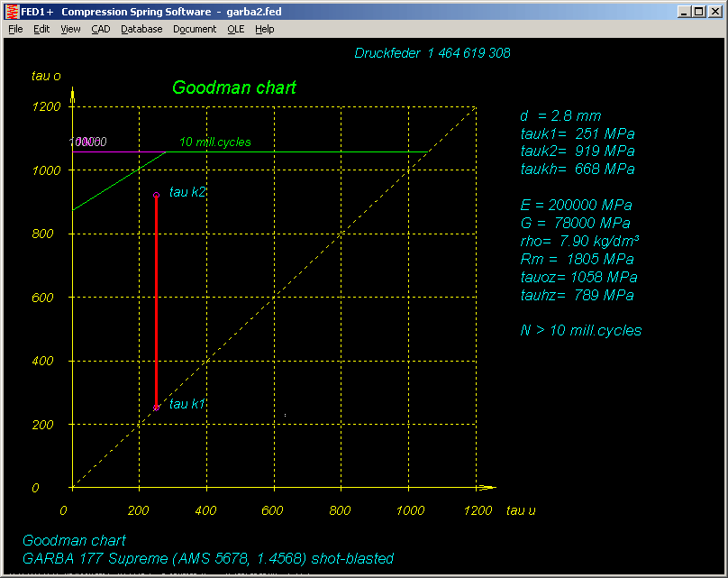Minimize the FED1+ window
The height and width of the screenshot is (578, 728).
point(685,11)
